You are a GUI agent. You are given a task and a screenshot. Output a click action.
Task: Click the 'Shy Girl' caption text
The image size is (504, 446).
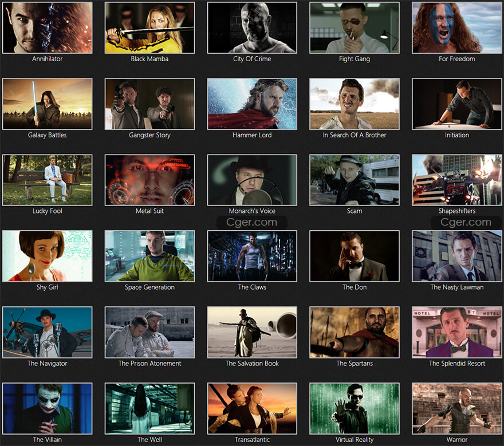coord(47,287)
